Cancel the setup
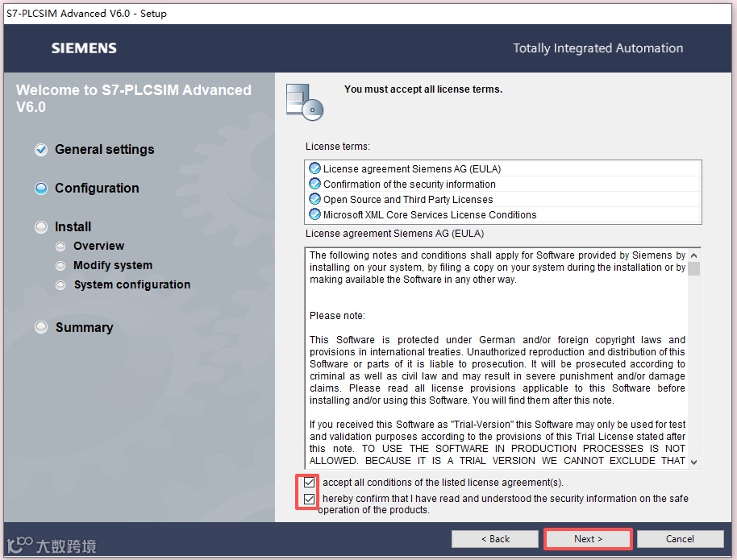737x560 pixels. pos(680,539)
